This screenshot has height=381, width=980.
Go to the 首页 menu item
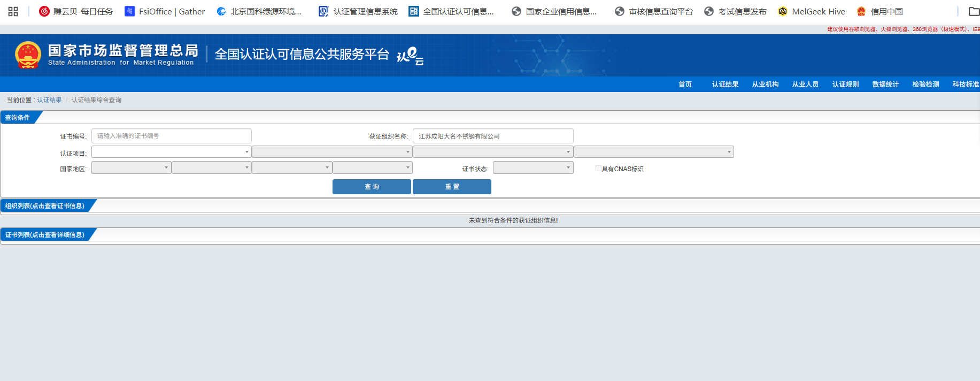[x=685, y=85]
